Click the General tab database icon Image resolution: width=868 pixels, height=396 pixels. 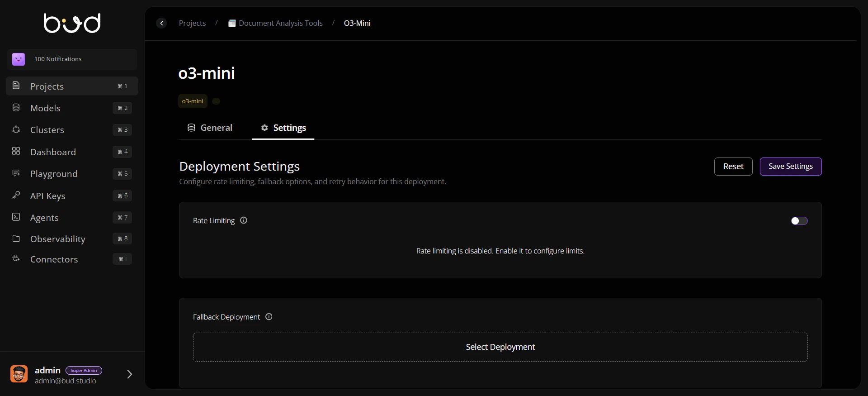(192, 128)
